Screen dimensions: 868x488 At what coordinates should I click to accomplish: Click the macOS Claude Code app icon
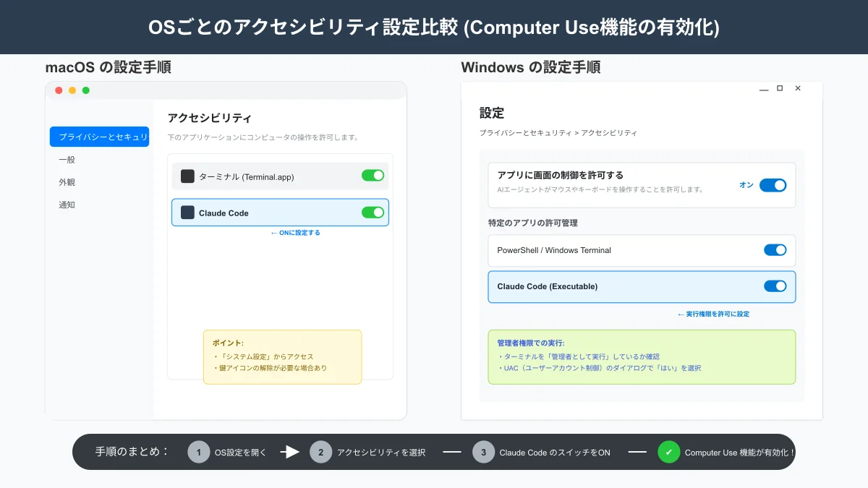click(x=187, y=213)
